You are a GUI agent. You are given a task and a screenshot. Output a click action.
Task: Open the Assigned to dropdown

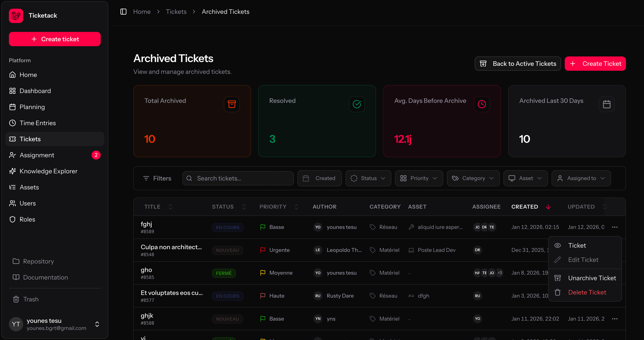pyautogui.click(x=581, y=178)
